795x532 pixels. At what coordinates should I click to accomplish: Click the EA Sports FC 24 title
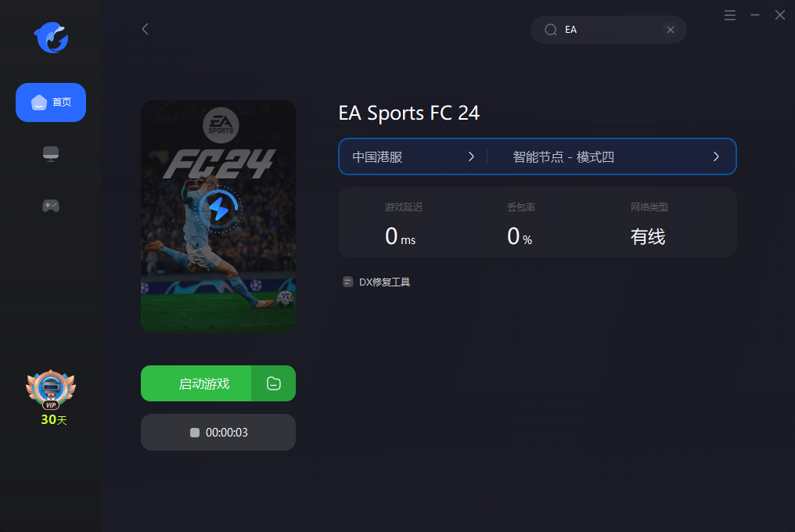click(408, 113)
